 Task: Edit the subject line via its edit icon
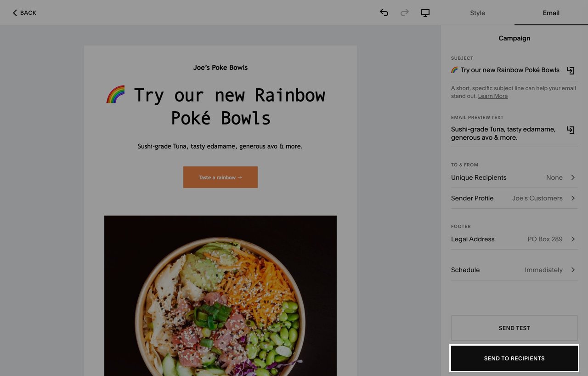coord(570,70)
